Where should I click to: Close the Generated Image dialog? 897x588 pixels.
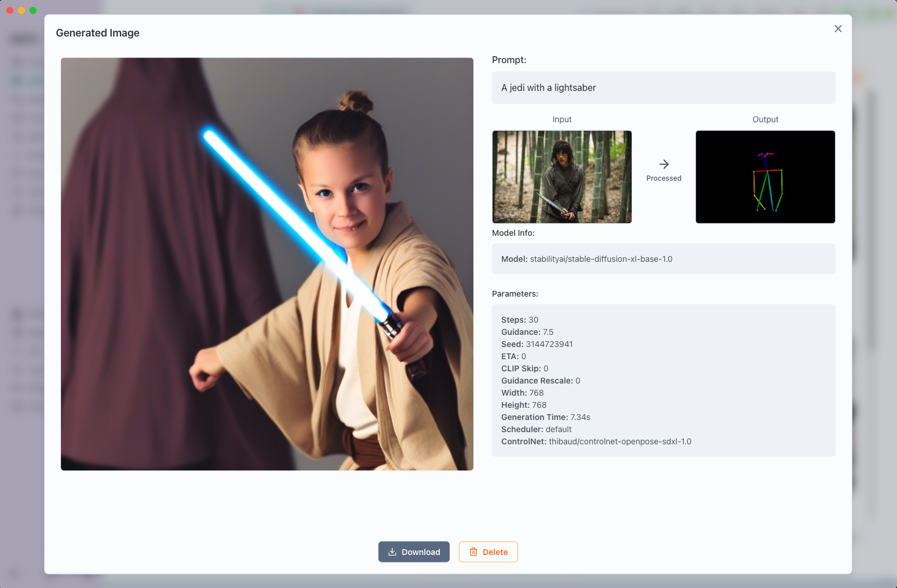[x=838, y=29]
